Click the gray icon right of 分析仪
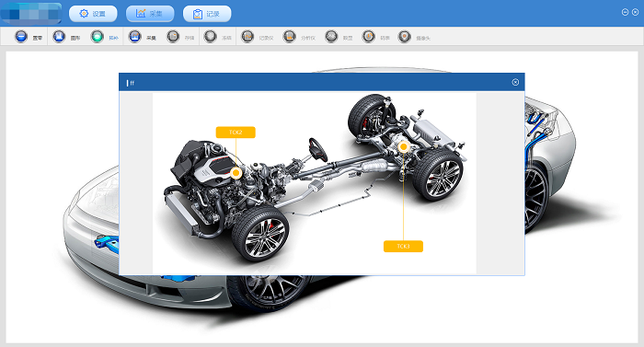 pos(331,37)
